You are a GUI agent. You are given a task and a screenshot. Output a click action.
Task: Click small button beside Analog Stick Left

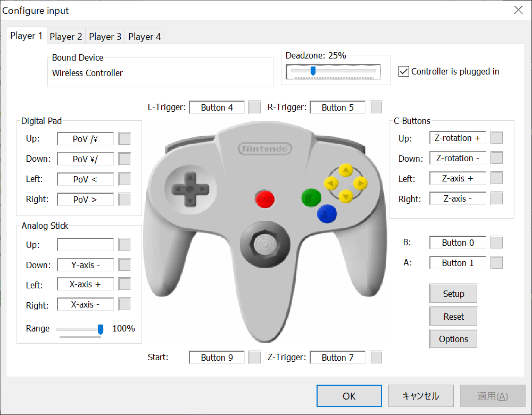point(124,284)
